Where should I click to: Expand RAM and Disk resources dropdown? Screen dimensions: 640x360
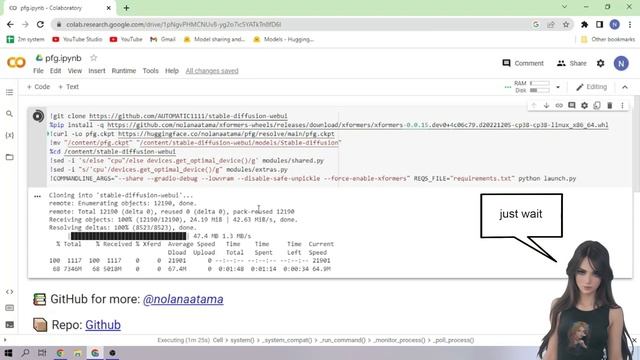point(558,87)
